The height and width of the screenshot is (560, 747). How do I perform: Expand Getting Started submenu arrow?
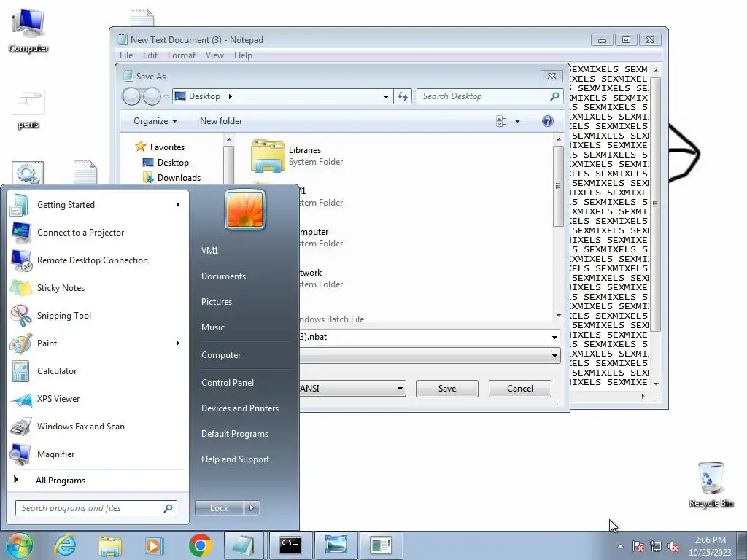coord(178,205)
